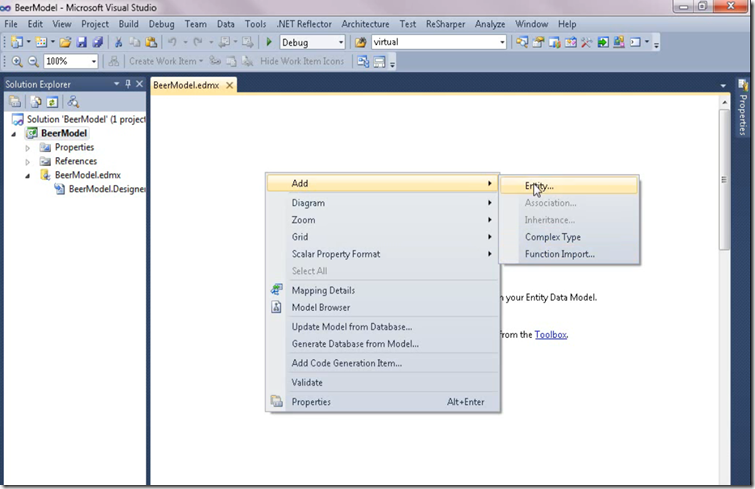Collapse the BeerModel project node
This screenshot has height=489, width=755.
tap(14, 134)
